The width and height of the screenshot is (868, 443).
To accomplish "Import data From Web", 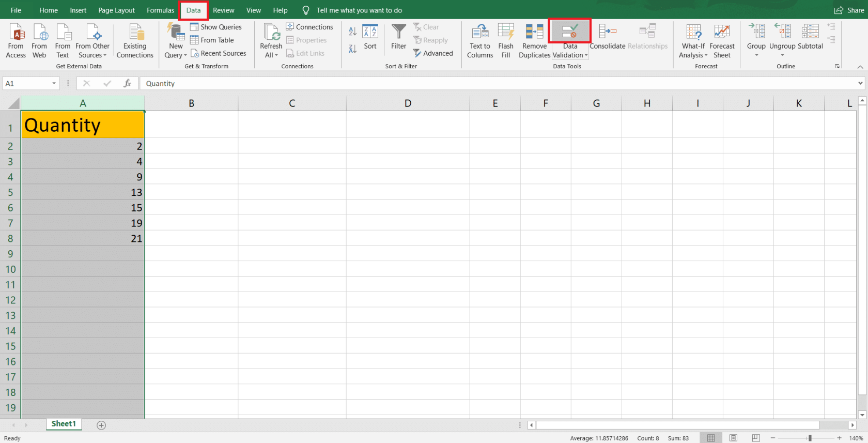I will click(39, 41).
